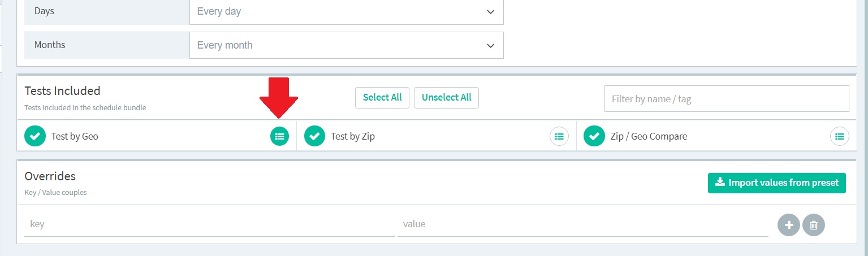Add a new override key/value row
The height and width of the screenshot is (256, 868).
click(788, 225)
